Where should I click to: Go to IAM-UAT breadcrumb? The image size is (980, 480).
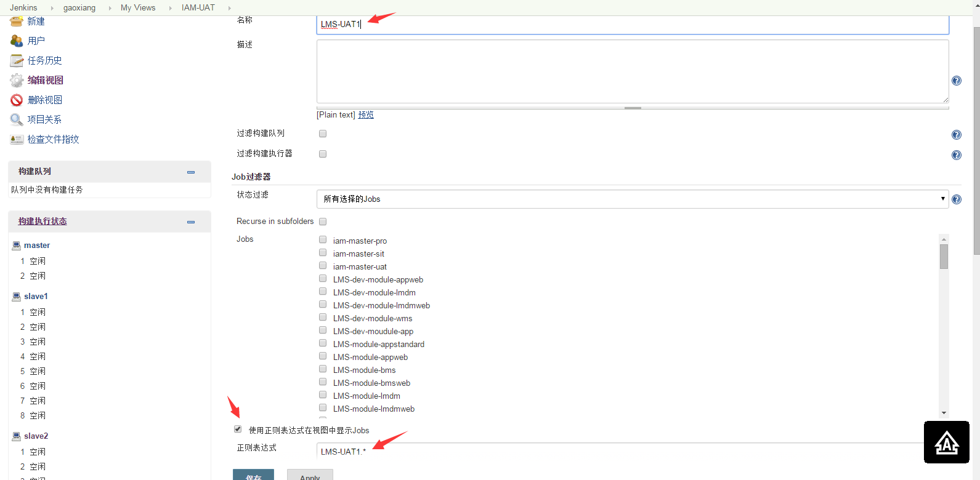click(x=198, y=7)
